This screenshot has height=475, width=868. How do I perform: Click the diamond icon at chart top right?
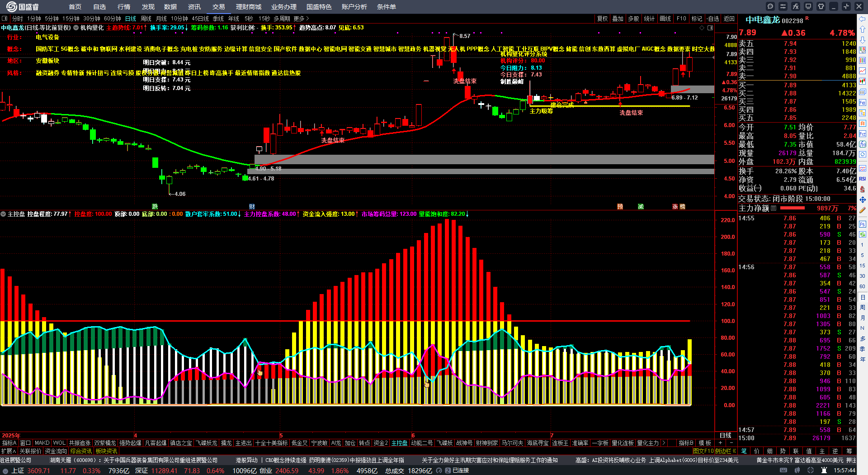click(702, 28)
